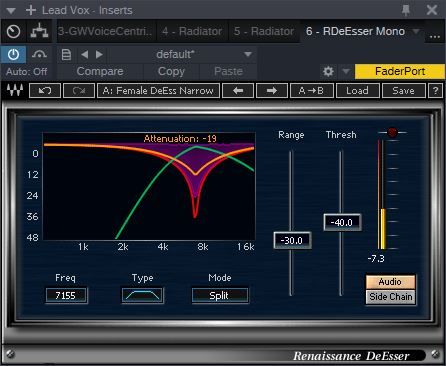Open the gear settings icon
Screen dimensions: 446x366
tap(328, 71)
